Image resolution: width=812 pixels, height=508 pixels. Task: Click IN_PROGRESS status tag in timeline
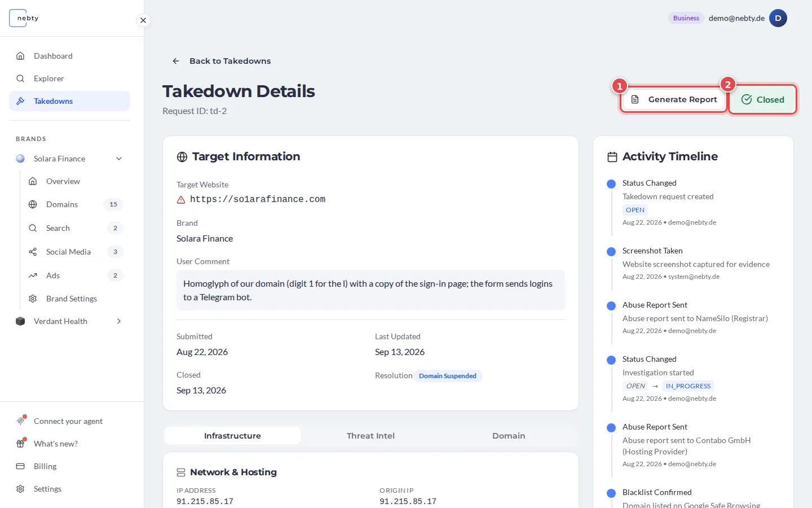[688, 386]
